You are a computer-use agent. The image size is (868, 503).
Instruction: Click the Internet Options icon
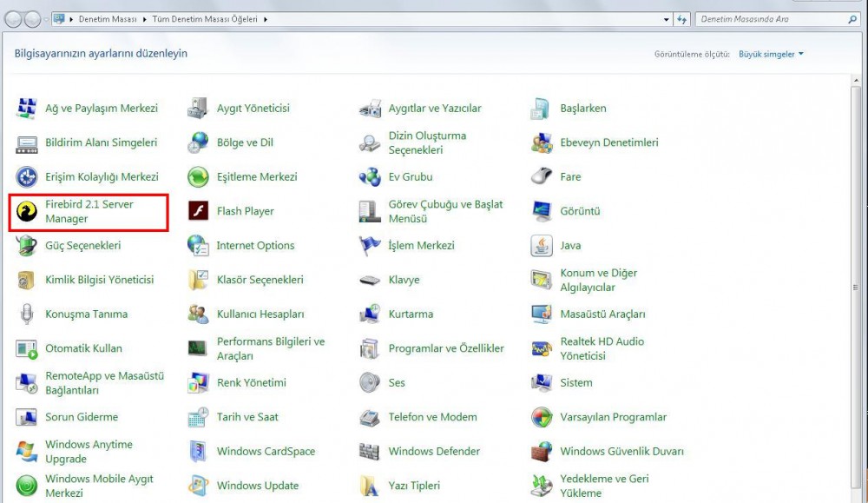[x=198, y=245]
